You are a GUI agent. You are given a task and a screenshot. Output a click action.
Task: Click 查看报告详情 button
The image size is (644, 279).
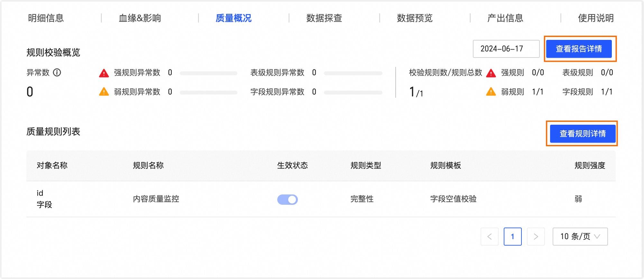pos(579,49)
